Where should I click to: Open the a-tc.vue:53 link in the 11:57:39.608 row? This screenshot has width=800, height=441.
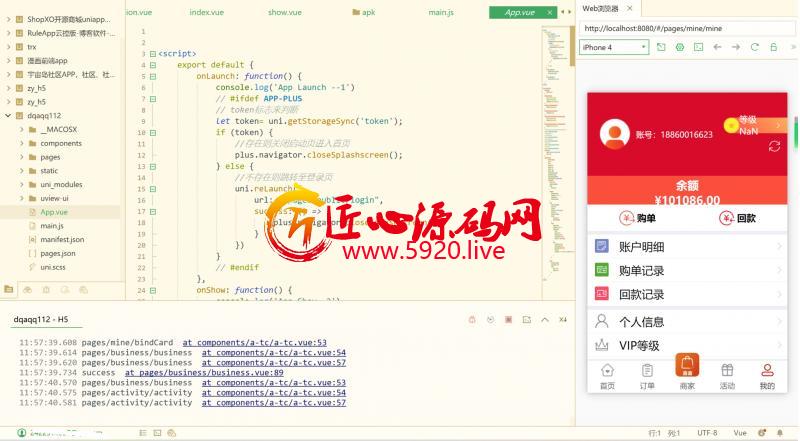pos(255,342)
